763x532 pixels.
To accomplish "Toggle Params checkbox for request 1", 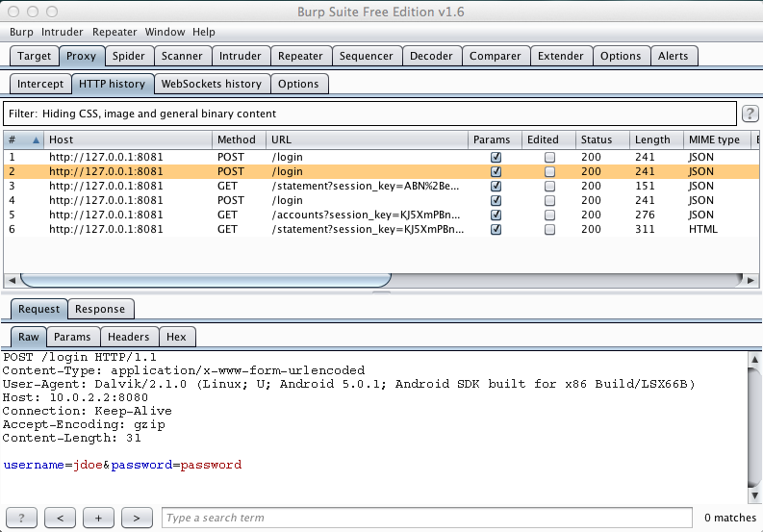I will tap(496, 157).
